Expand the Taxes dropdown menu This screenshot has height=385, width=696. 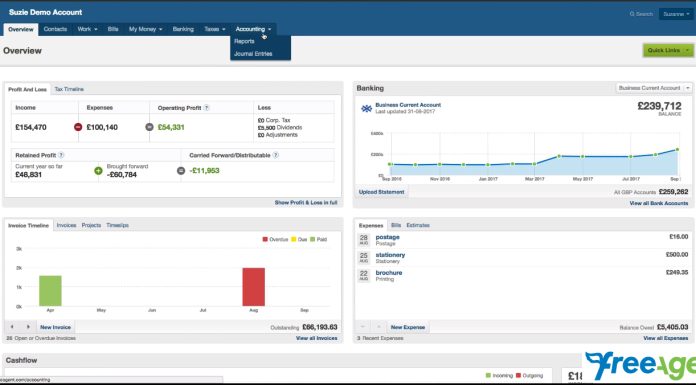(215, 29)
